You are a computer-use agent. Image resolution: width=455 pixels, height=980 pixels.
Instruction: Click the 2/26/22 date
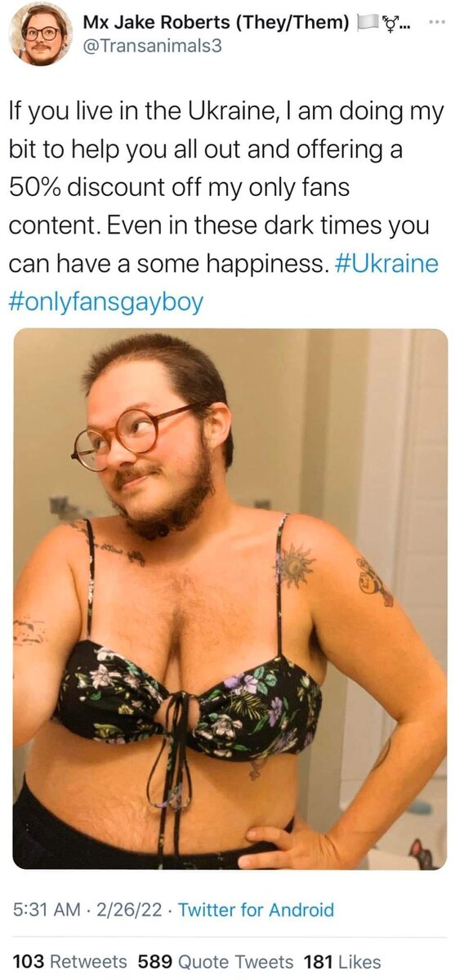pos(129,910)
